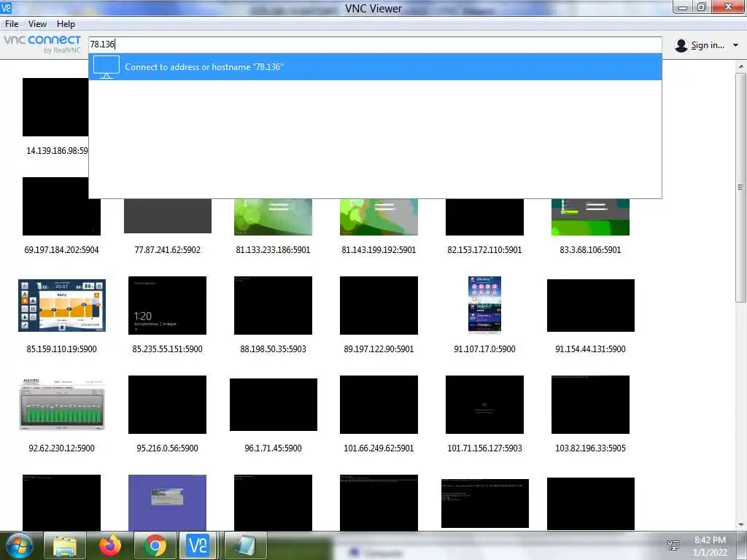Select the label 92.62.230.12:5900
Viewport: 747px width, 560px height.
pos(61,448)
